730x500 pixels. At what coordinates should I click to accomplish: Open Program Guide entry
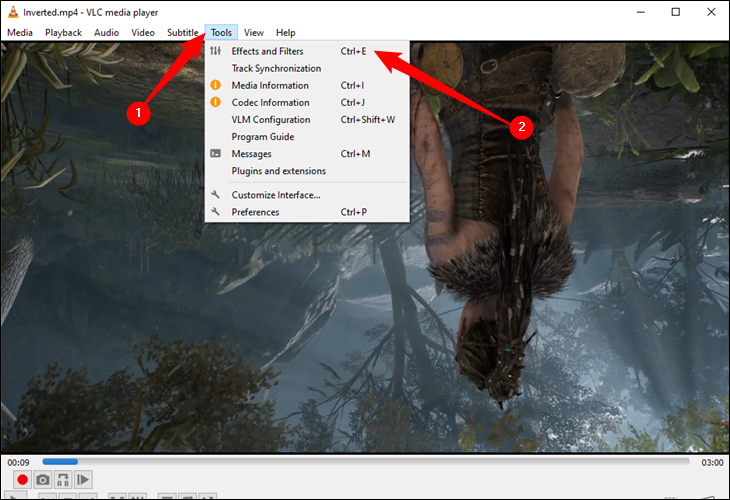pyautogui.click(x=262, y=137)
